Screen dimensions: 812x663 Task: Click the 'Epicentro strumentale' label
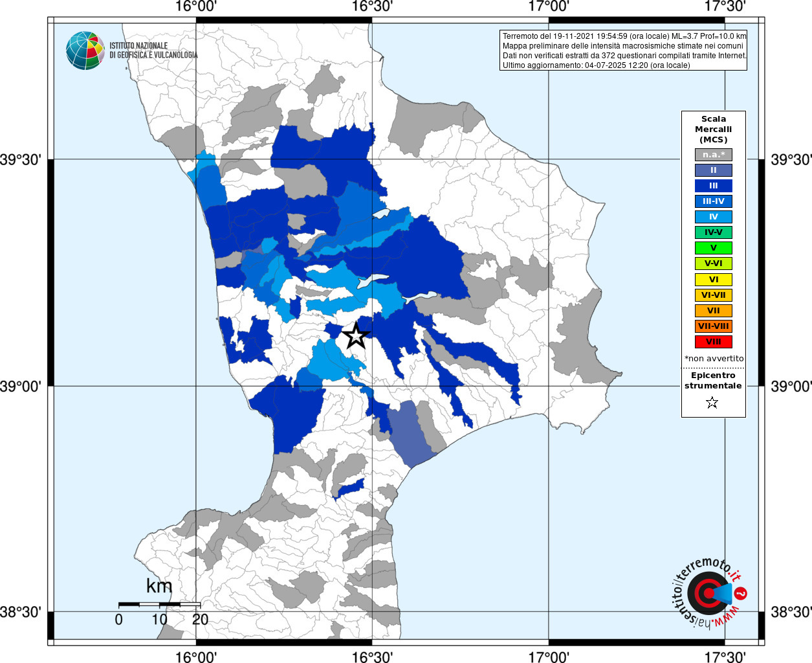tap(713, 381)
